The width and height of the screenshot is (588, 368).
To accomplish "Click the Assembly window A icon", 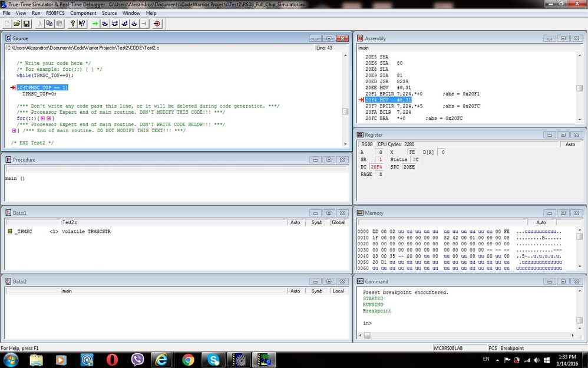I will (360, 38).
